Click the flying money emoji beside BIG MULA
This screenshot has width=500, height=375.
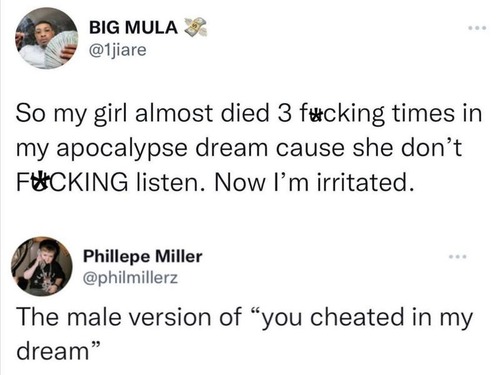(195, 27)
